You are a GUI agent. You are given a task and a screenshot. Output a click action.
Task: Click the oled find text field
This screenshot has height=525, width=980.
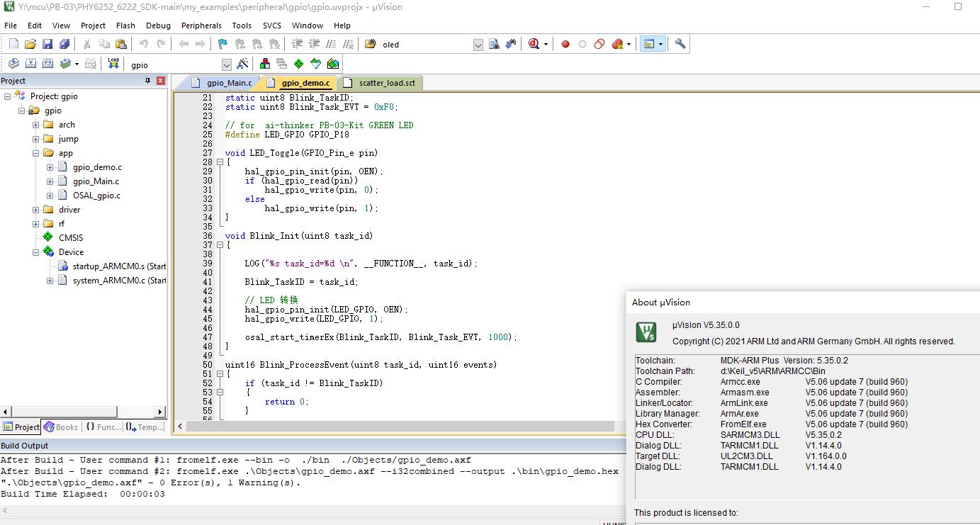coord(426,44)
